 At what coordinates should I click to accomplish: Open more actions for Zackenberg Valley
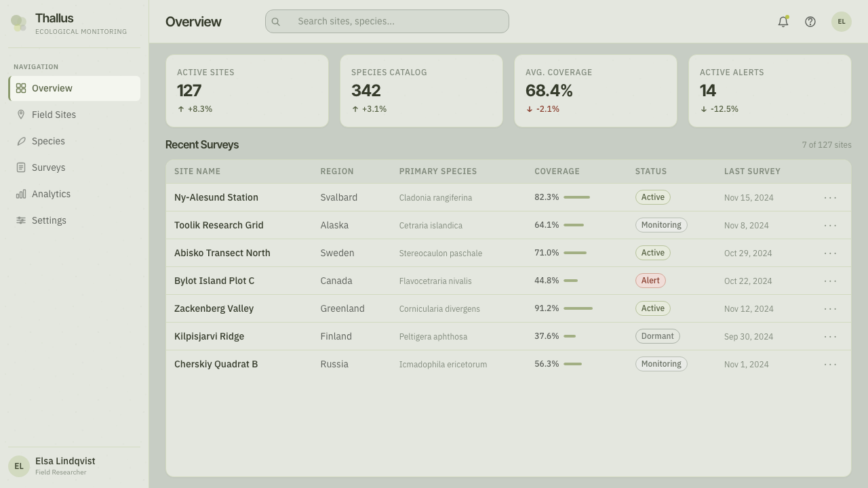click(x=831, y=308)
